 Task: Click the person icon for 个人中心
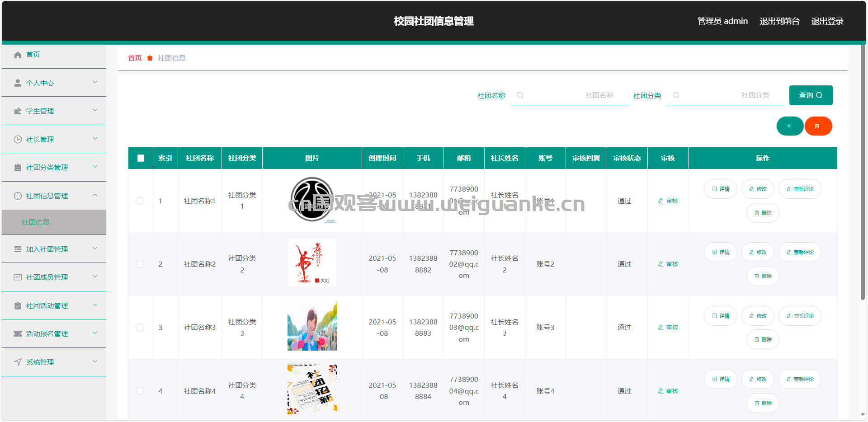(18, 83)
